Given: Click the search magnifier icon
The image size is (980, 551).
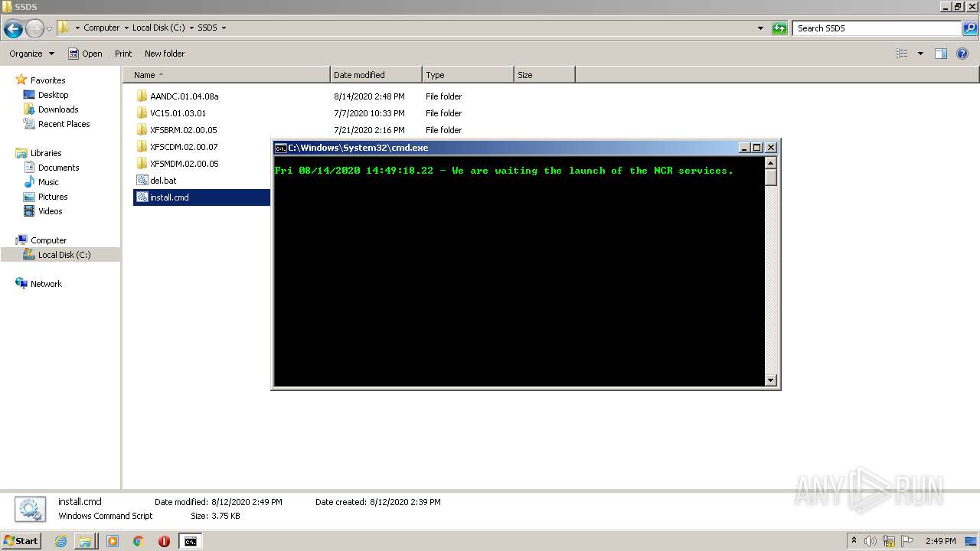Looking at the screenshot, I should 969,28.
